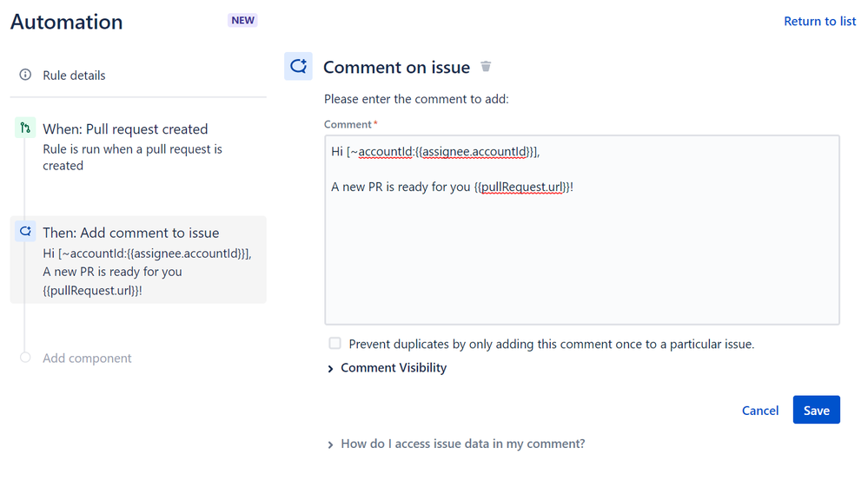Click the Add component circle node
The width and height of the screenshot is (868, 487).
coord(25,357)
